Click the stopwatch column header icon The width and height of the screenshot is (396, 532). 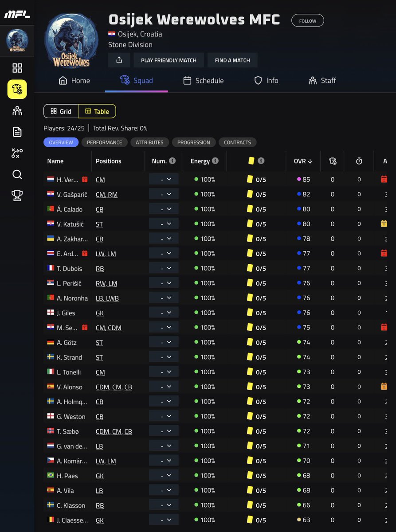click(359, 161)
